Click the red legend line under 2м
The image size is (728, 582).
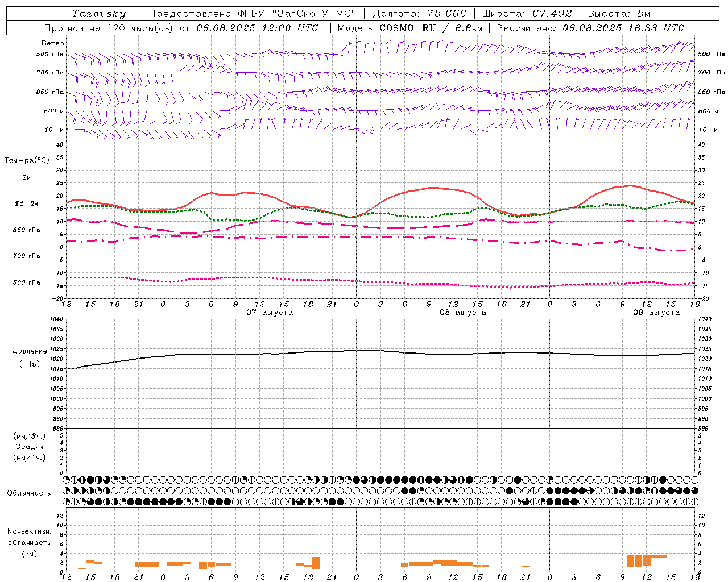pos(26,184)
